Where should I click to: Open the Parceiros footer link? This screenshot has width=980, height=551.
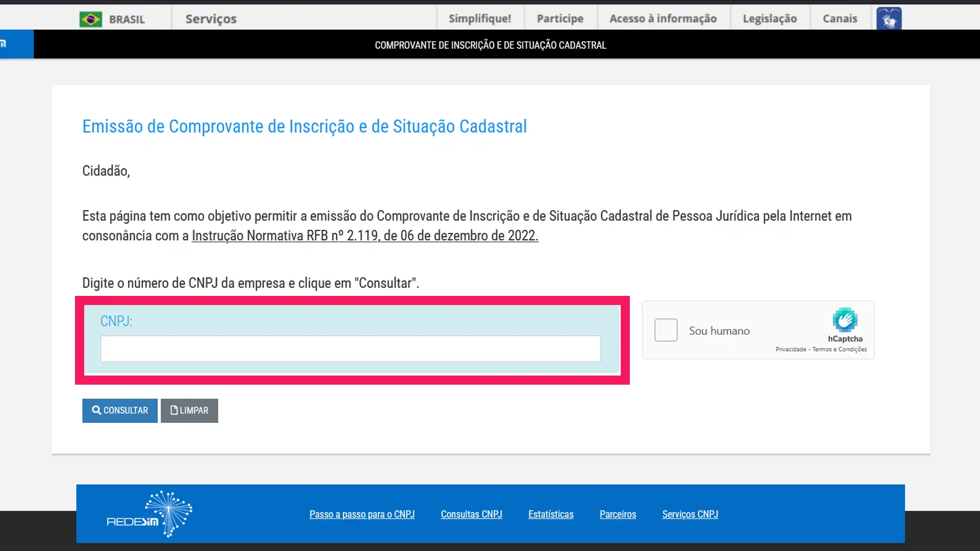coord(618,514)
